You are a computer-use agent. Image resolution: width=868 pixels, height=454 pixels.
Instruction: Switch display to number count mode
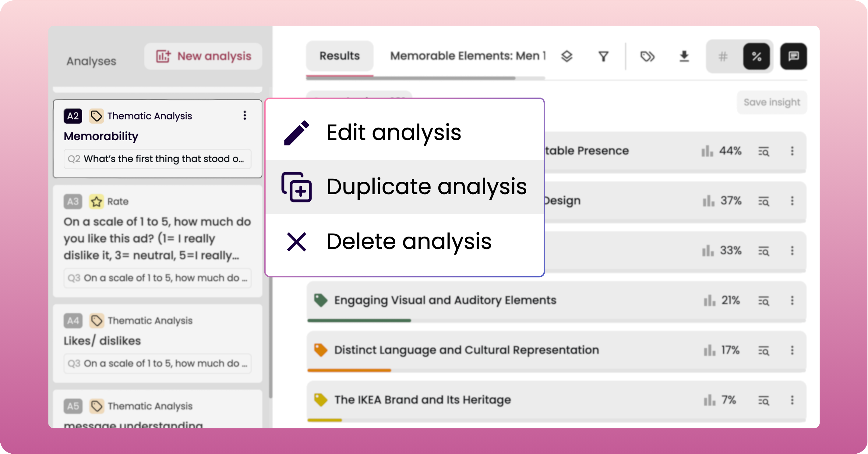click(723, 56)
